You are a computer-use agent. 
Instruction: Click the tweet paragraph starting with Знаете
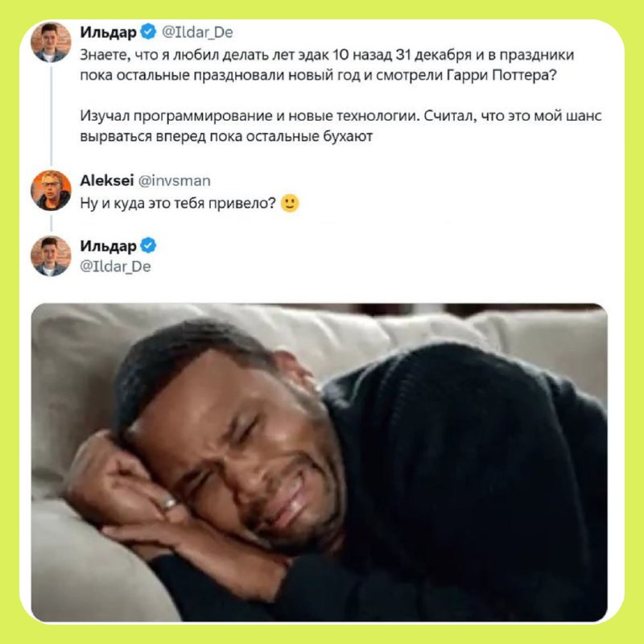(x=327, y=65)
